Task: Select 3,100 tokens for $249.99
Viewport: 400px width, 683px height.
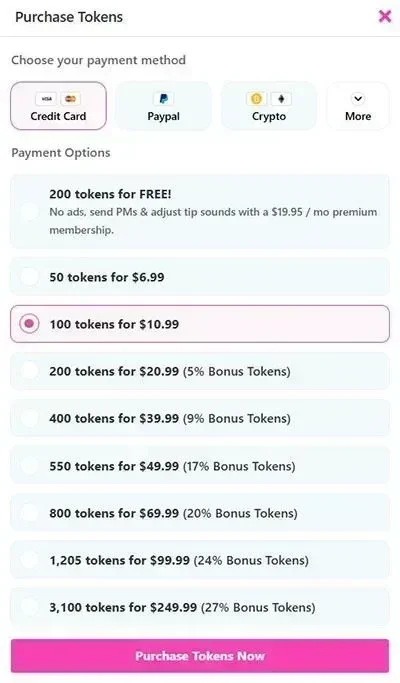Action: (200, 607)
